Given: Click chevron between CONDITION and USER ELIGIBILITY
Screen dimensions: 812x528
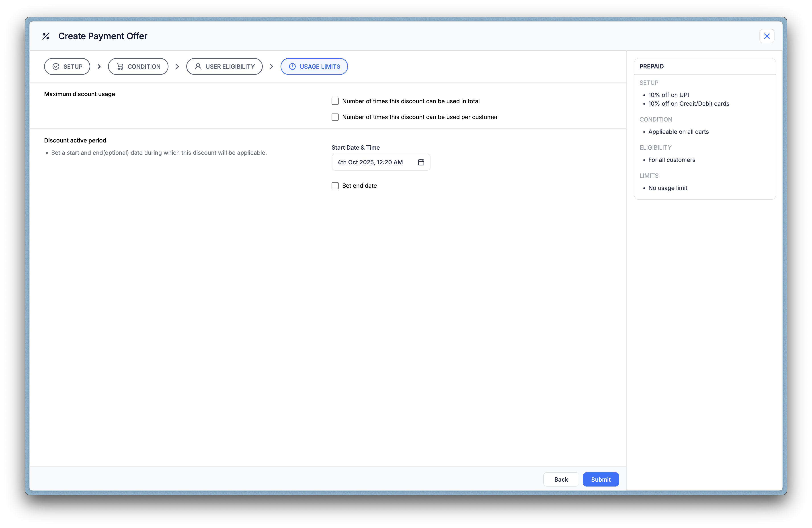Looking at the screenshot, I should pos(177,66).
